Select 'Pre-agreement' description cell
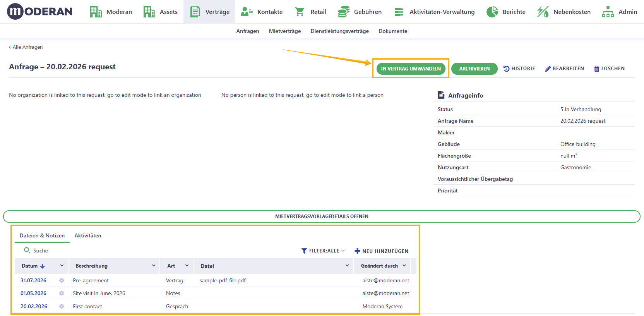The image size is (644, 316). pos(91,280)
